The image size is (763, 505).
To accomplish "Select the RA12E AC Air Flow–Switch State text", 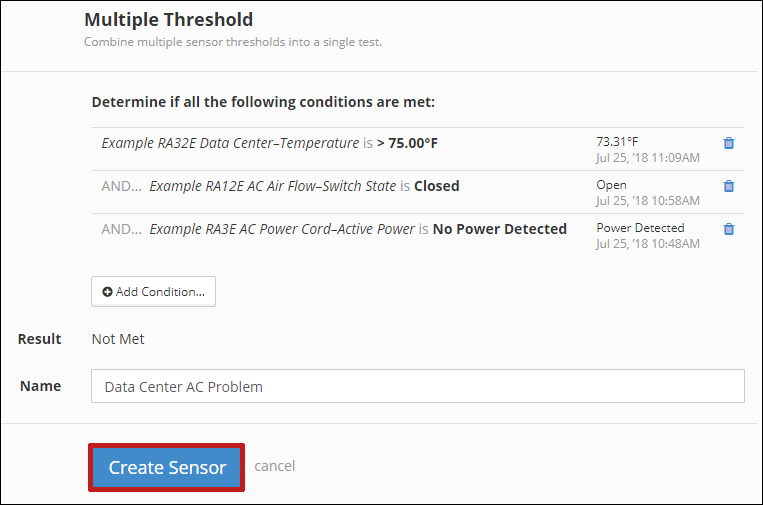I will coord(272,186).
